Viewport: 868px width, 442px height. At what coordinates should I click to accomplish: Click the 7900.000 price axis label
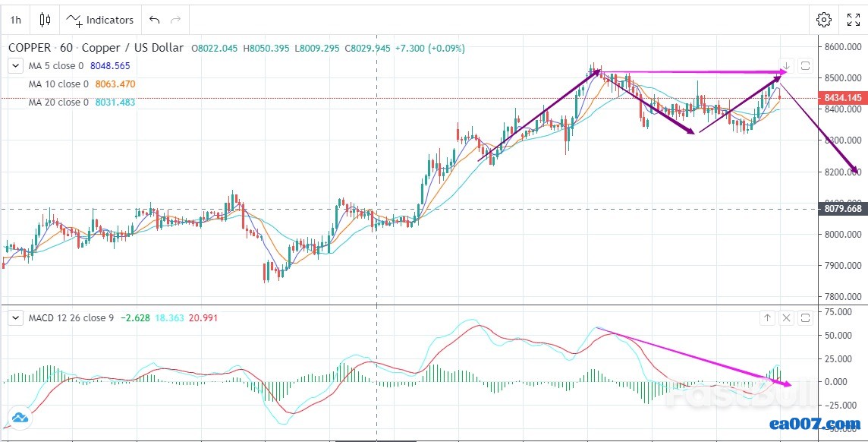coord(843,265)
